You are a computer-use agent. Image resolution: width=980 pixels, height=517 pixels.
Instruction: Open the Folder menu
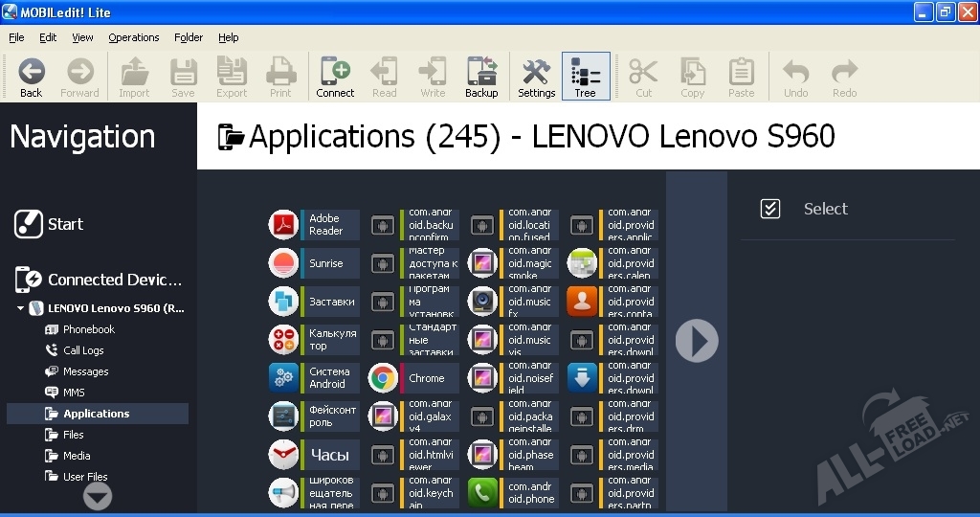click(189, 37)
